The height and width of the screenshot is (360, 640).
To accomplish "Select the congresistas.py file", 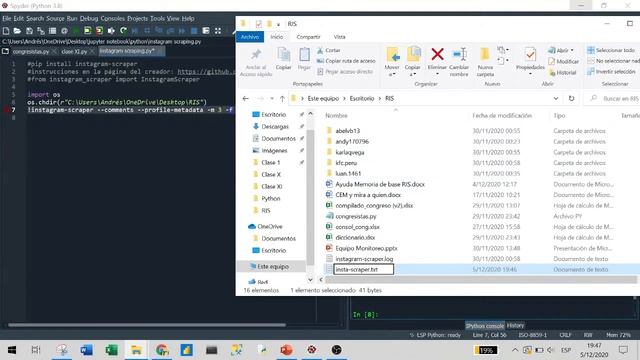I will [356, 216].
